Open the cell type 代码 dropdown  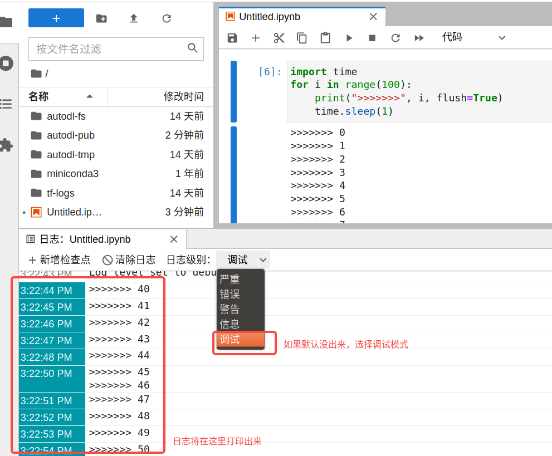coord(473,37)
